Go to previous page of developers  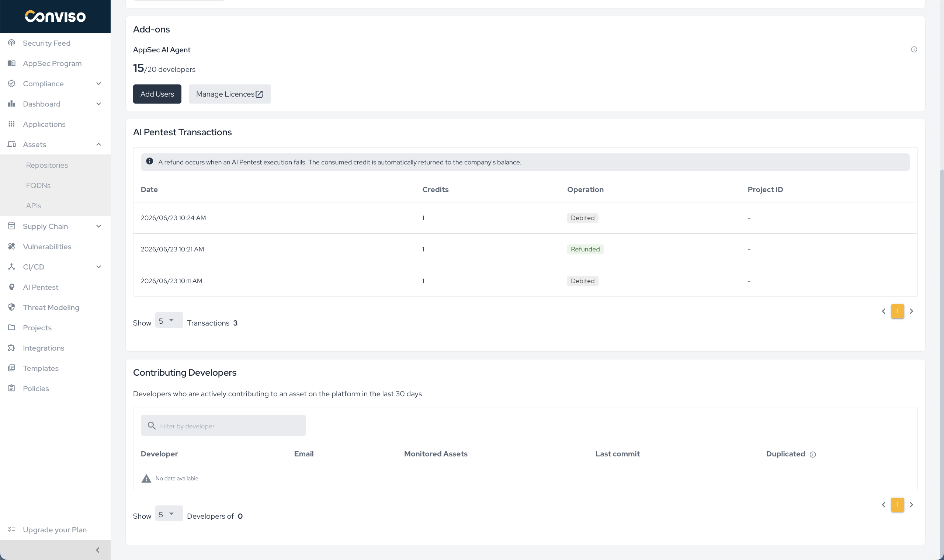tap(884, 505)
